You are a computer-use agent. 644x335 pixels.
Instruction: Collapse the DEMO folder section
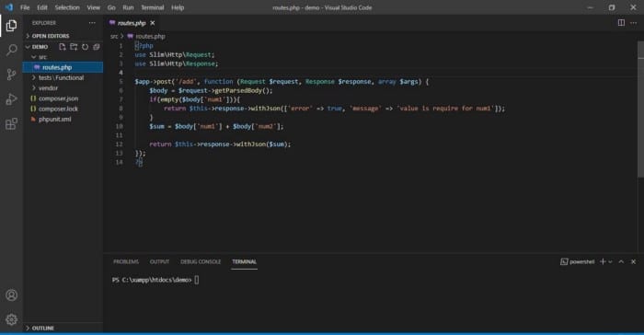40,47
